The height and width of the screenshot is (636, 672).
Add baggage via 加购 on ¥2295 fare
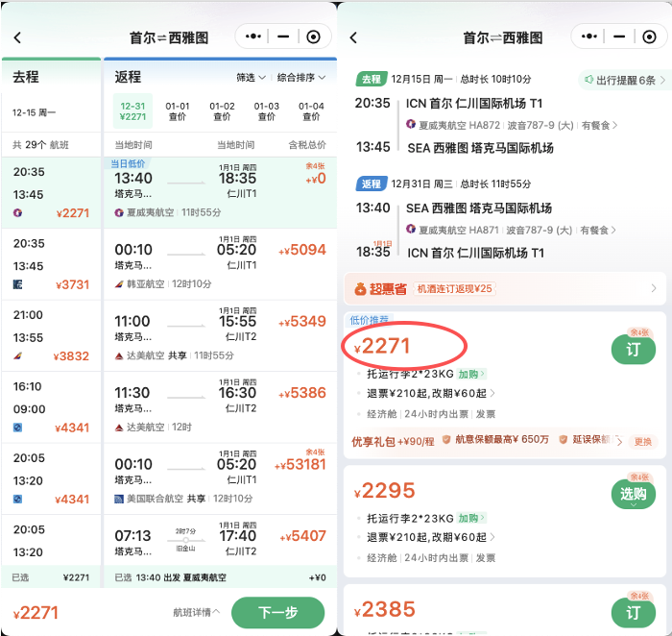(470, 518)
